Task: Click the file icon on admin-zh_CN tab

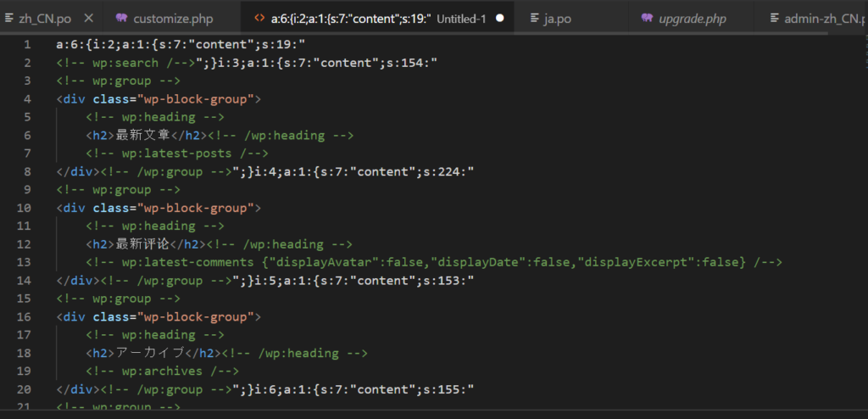Action: pyautogui.click(x=774, y=18)
